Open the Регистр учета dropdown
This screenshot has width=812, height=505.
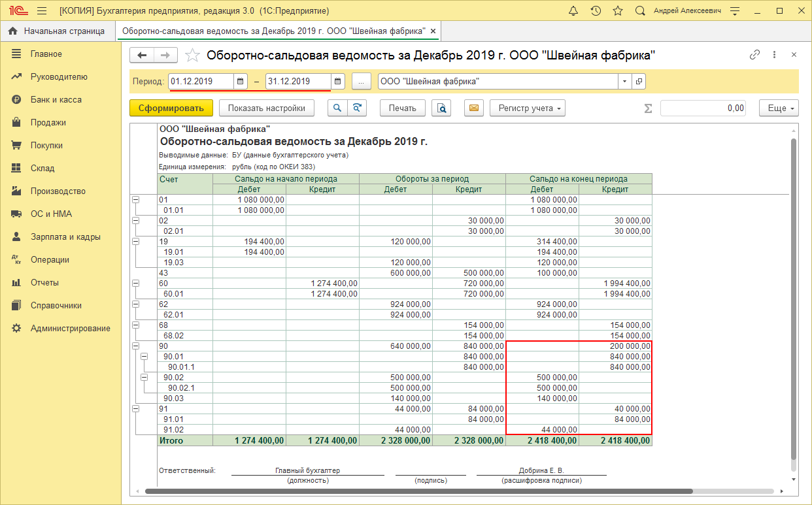coord(527,108)
